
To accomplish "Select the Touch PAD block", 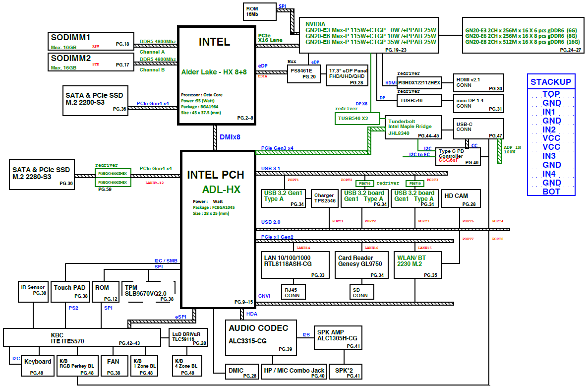I will [70, 292].
